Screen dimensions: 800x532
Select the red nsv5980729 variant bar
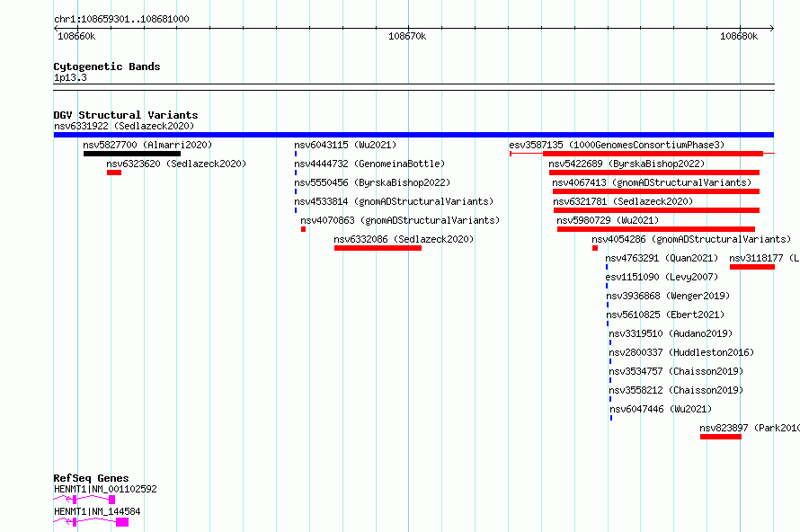coord(656,229)
